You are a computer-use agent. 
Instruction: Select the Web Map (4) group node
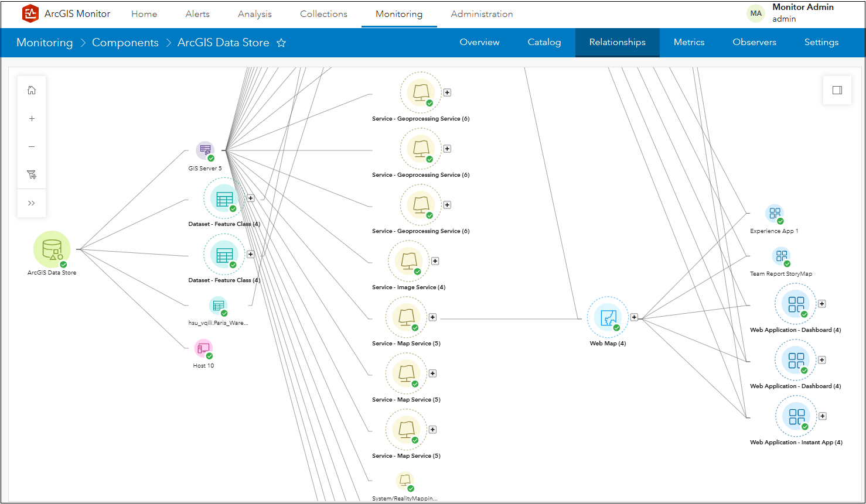click(x=608, y=317)
